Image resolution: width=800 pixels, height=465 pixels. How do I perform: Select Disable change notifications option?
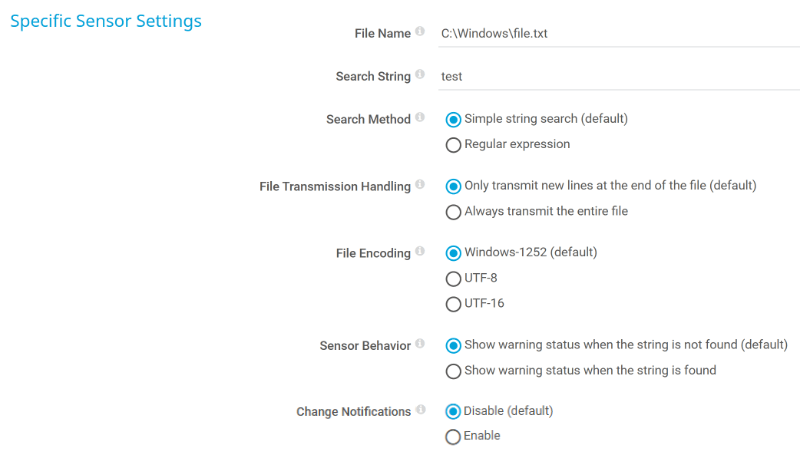click(454, 411)
